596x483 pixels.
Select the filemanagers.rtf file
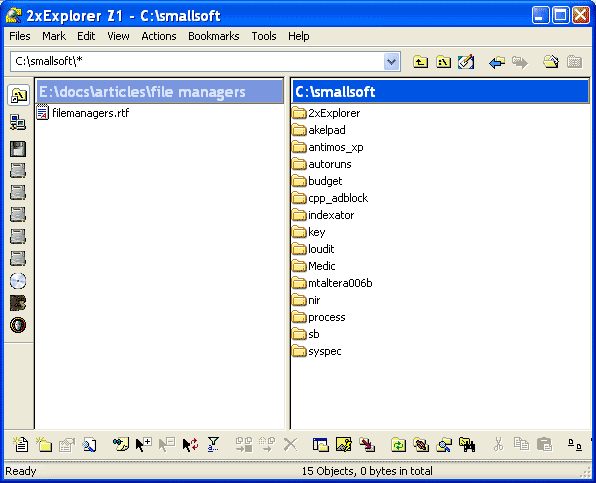click(x=83, y=113)
